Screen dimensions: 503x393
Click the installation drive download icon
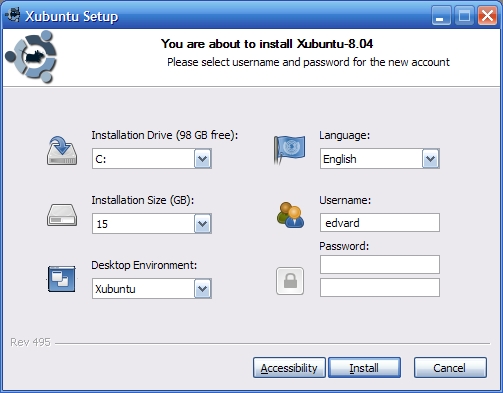pos(62,150)
